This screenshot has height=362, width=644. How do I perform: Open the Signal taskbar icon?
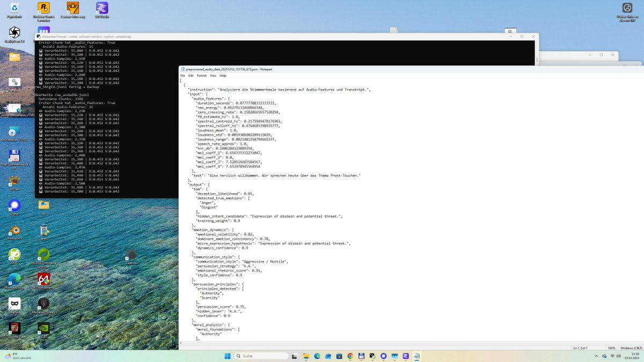(x=383, y=356)
